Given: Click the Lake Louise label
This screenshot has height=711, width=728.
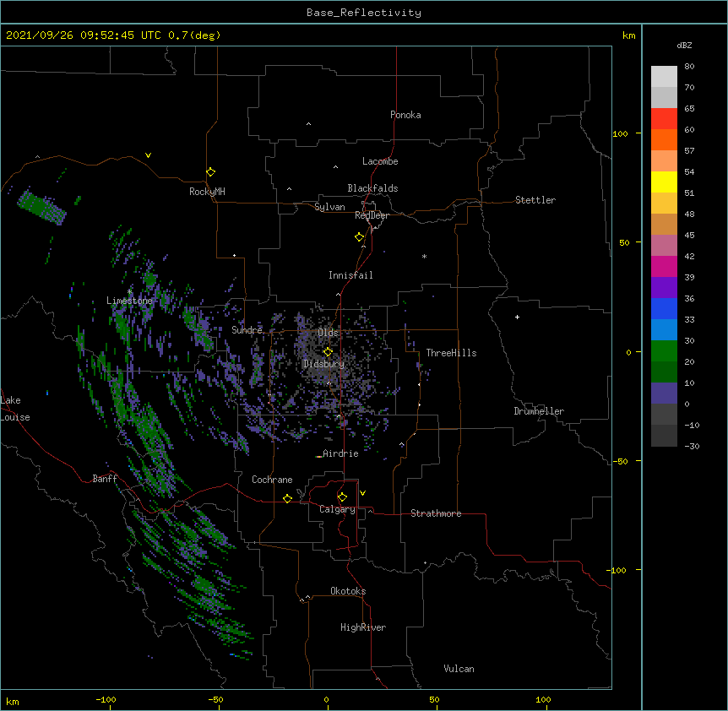Looking at the screenshot, I should click(x=15, y=409).
